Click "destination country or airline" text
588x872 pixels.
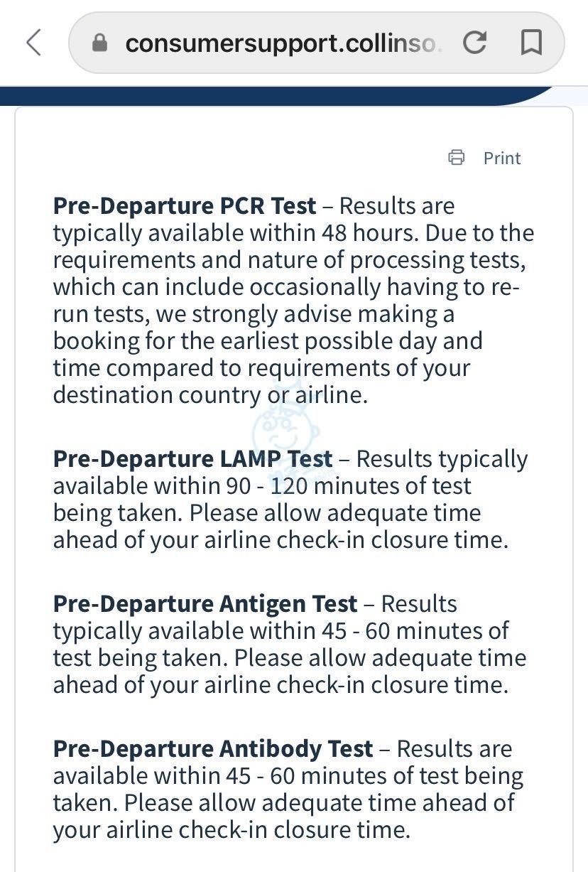[x=210, y=395]
